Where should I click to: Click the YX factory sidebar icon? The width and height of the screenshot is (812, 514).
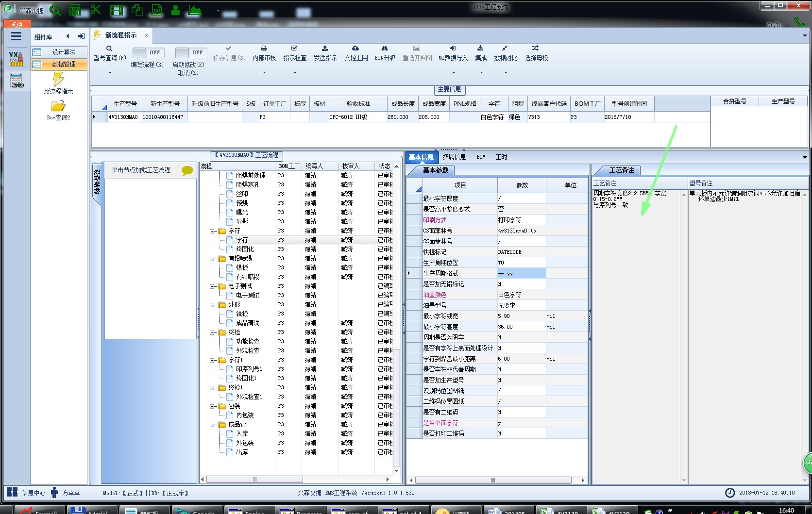click(x=16, y=59)
